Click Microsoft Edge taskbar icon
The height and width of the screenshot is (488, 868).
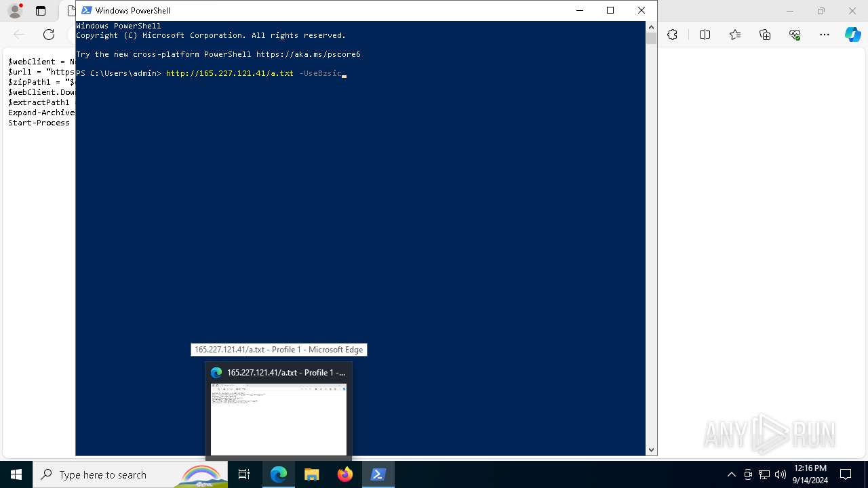pos(279,474)
